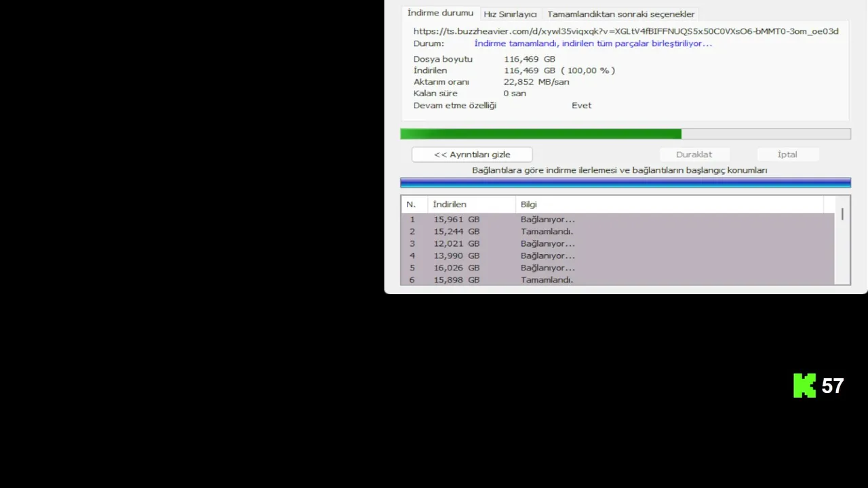
Task: Click the Evet resume capability value
Action: pos(581,106)
